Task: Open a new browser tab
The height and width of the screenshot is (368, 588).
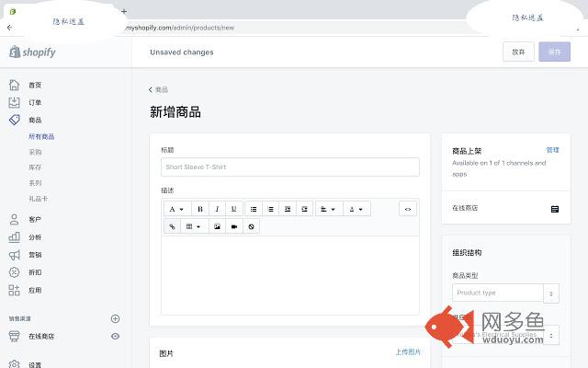Action: [x=124, y=11]
